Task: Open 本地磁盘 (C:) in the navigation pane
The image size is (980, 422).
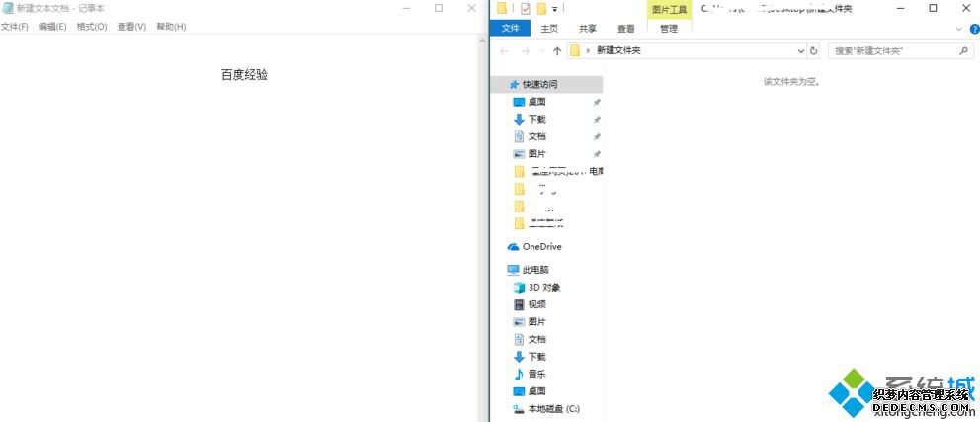Action: (x=554, y=409)
